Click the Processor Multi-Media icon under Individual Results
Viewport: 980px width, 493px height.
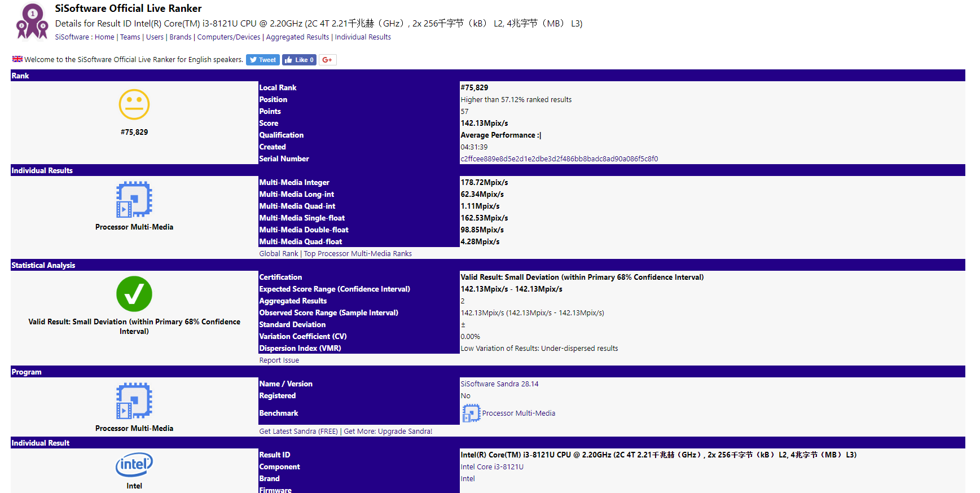[134, 199]
